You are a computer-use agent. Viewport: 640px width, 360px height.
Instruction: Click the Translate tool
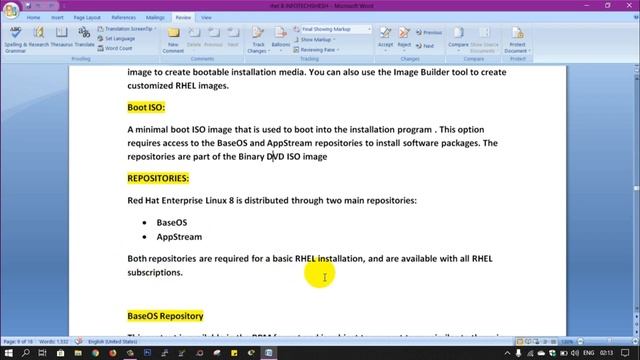tap(84, 37)
